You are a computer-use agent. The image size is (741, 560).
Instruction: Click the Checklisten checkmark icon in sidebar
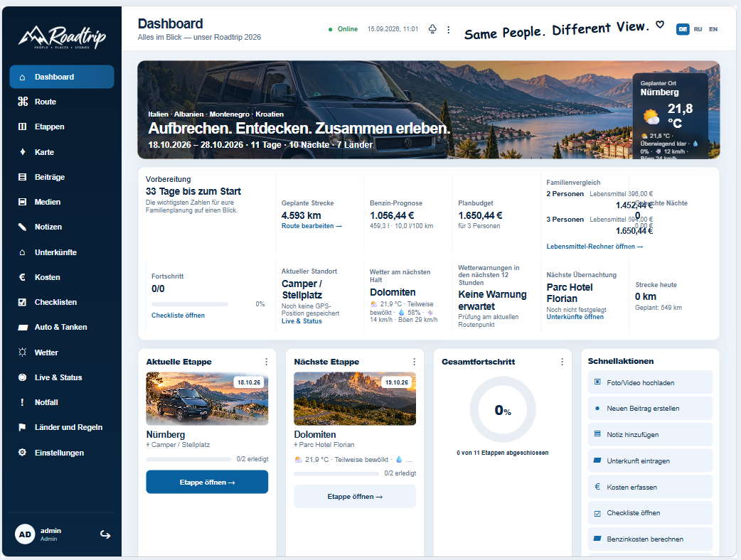click(22, 302)
